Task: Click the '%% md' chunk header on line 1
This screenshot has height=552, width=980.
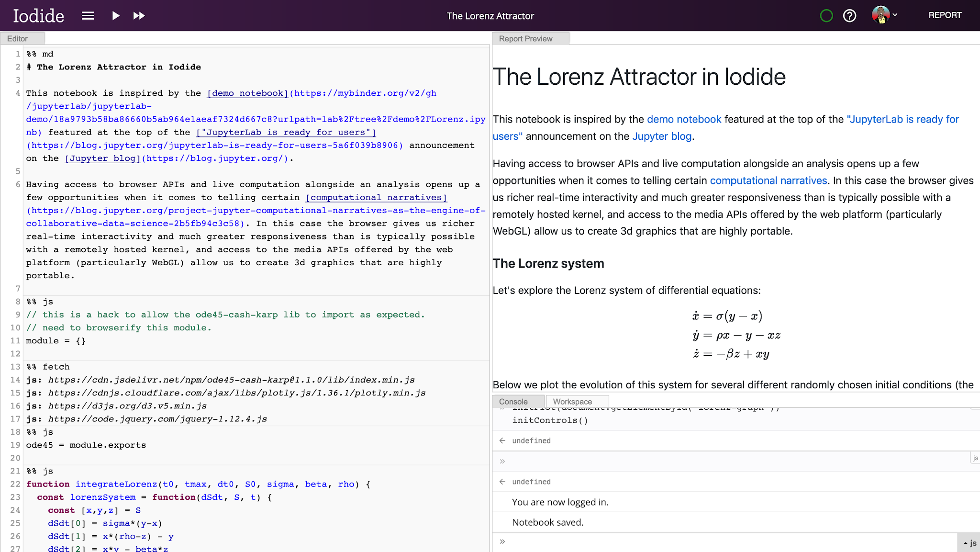Action: click(40, 54)
